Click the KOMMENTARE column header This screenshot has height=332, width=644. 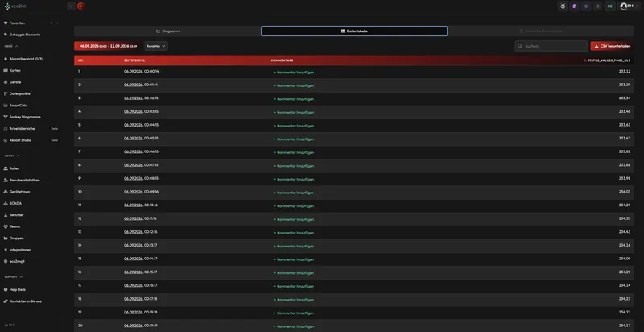[282, 60]
